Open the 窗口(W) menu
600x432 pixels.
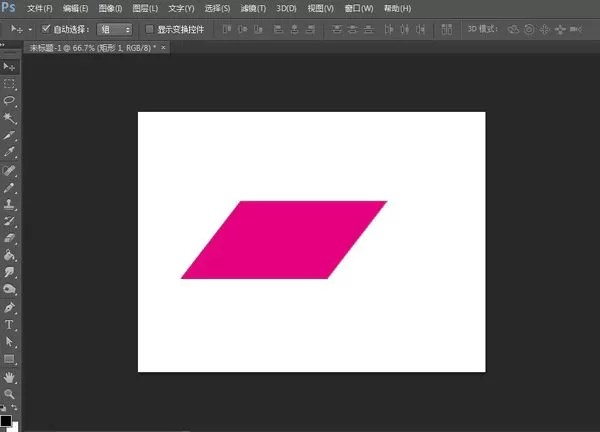359,8
